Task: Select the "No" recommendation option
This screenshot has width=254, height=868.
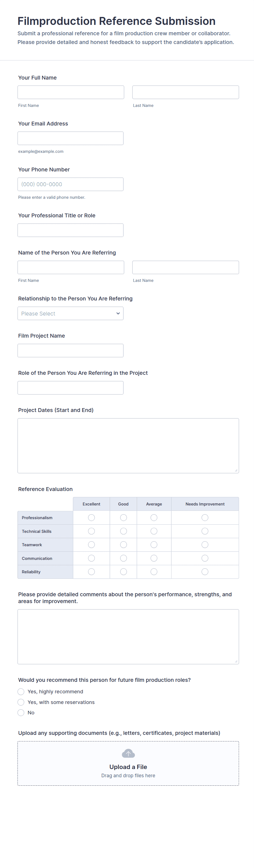Action: click(21, 713)
